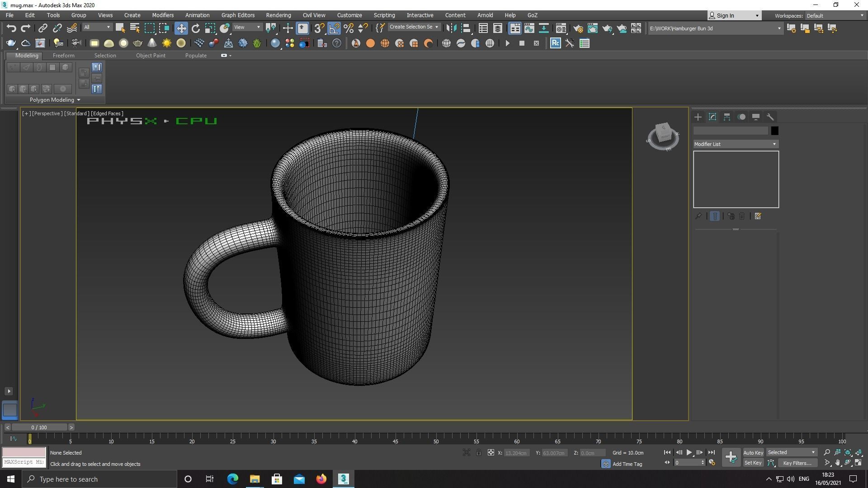Click the Redo arrow in main toolbar
Image resolution: width=868 pixels, height=488 pixels.
pos(26,28)
